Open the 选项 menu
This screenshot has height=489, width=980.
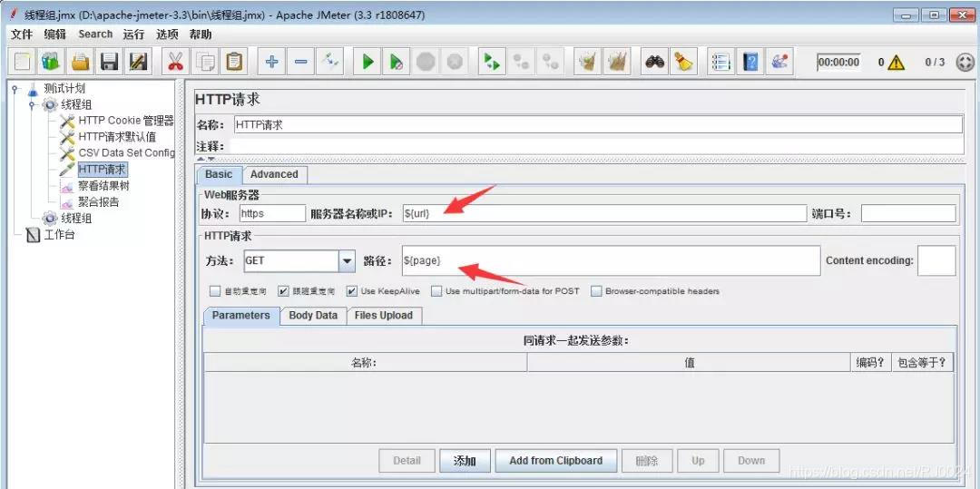167,34
